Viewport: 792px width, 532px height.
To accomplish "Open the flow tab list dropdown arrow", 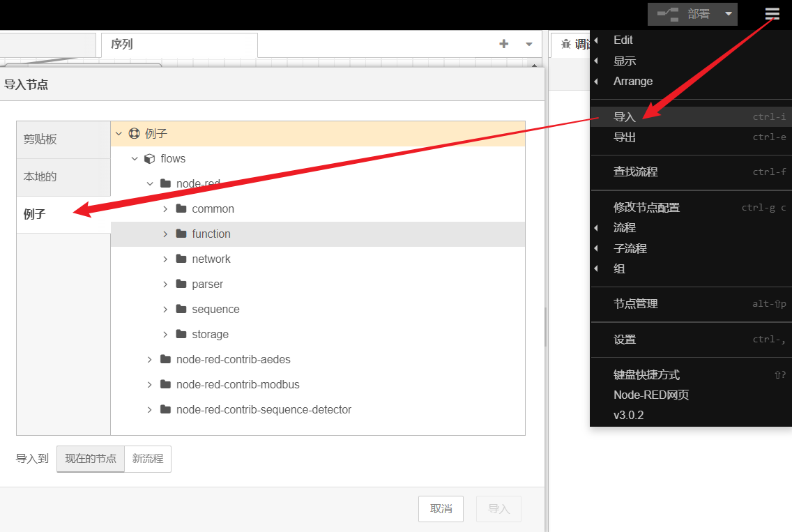I will click(529, 44).
